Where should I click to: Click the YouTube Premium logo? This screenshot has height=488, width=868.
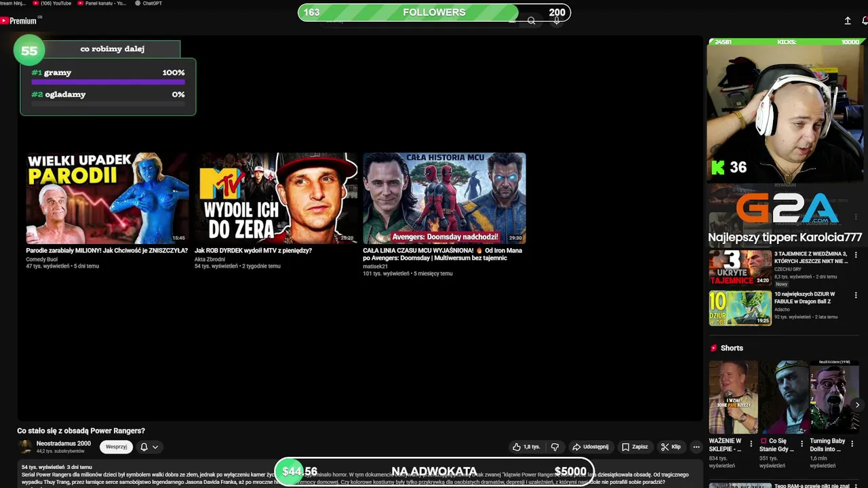click(x=19, y=21)
